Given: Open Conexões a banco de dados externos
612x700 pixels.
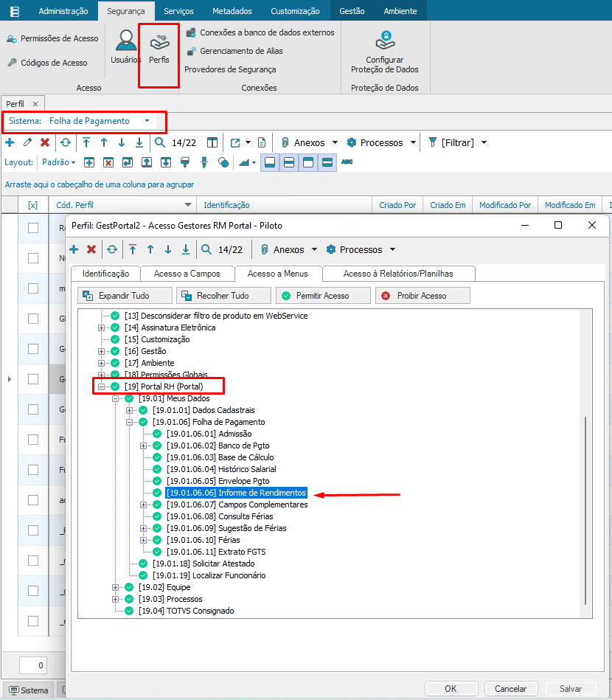Looking at the screenshot, I should click(x=260, y=32).
